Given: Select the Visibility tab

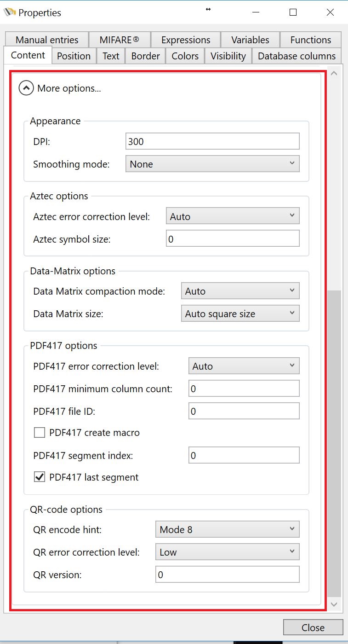Looking at the screenshot, I should [228, 56].
